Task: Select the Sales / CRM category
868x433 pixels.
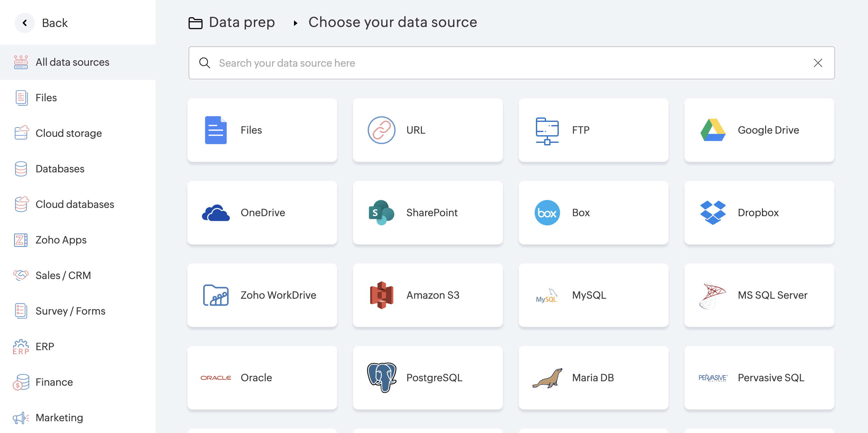Action: coord(78,275)
